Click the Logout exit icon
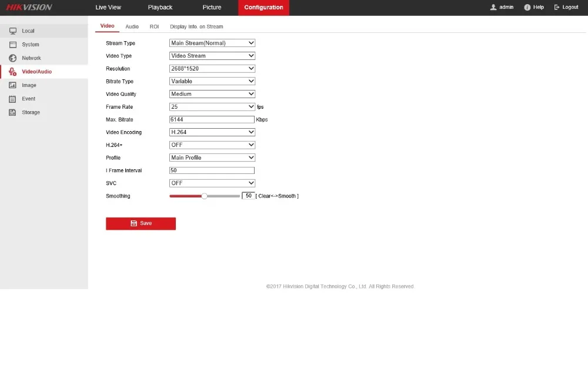 (557, 7)
